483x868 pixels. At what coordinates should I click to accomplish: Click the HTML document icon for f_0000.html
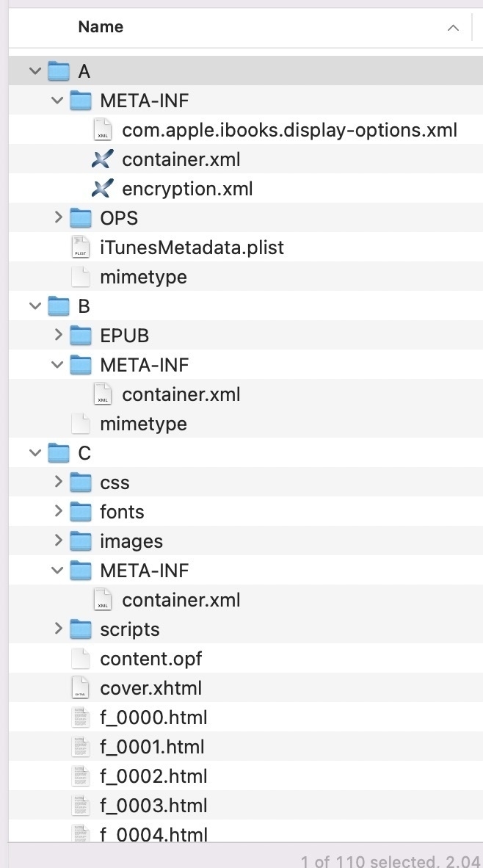point(81,717)
